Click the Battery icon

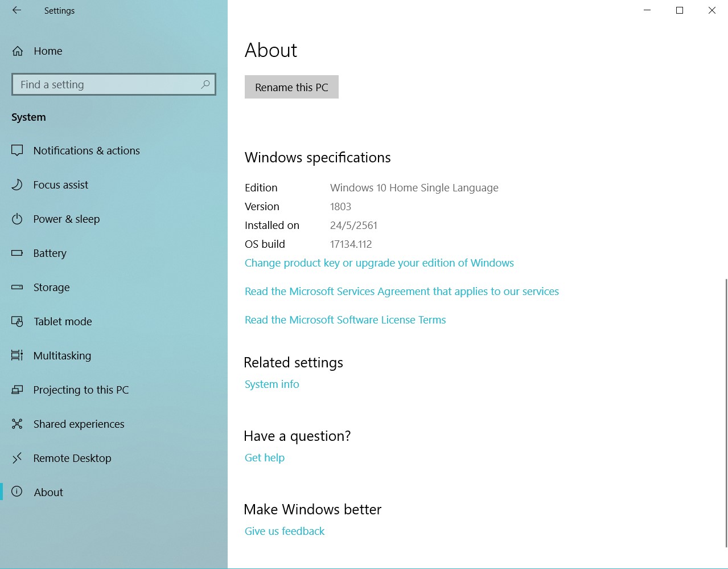click(17, 253)
